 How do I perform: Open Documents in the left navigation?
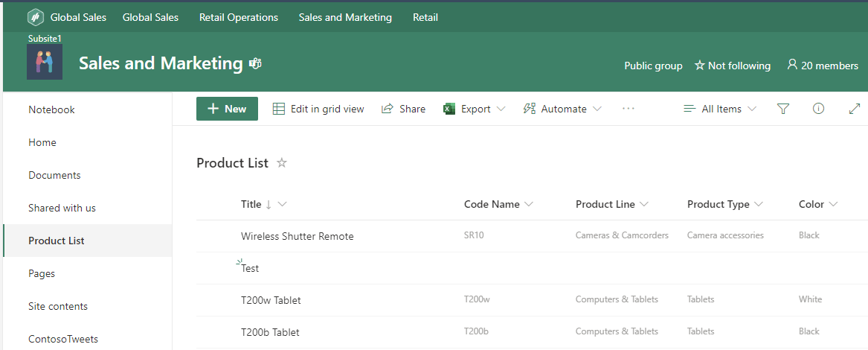54,175
